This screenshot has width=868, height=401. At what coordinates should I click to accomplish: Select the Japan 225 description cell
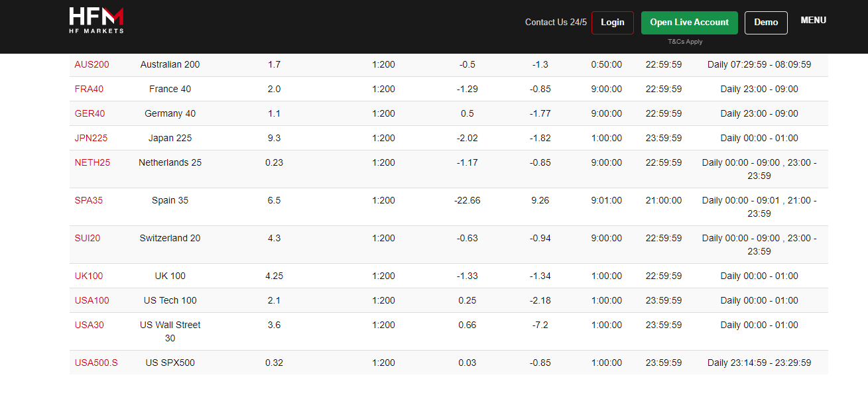(x=170, y=138)
